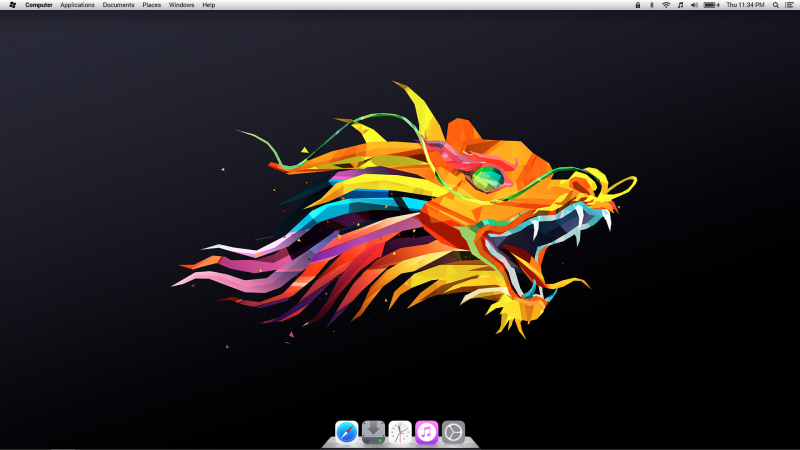800x450 pixels.
Task: Click the lock icon in the menu bar
Action: [x=638, y=5]
